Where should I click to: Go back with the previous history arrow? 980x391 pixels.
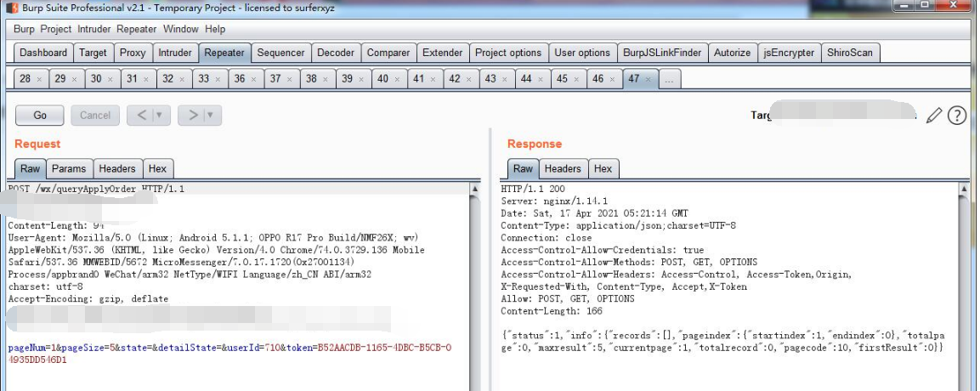(141, 115)
